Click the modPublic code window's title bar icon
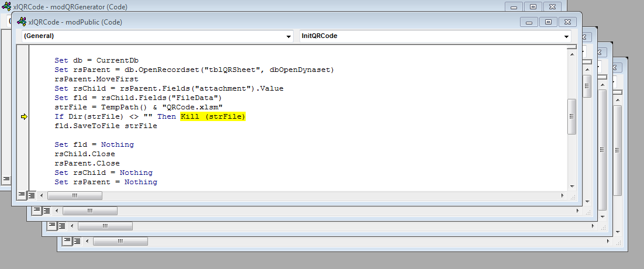Viewport: 644px width, 269px height. tap(22, 22)
